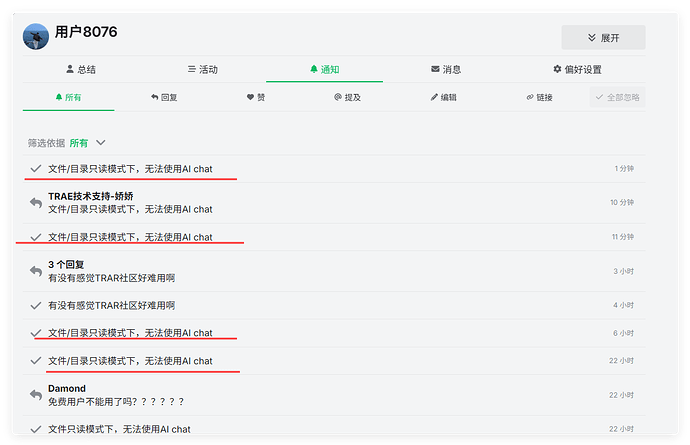
Task: Click the 3 小时 timestamp
Action: pos(624,271)
